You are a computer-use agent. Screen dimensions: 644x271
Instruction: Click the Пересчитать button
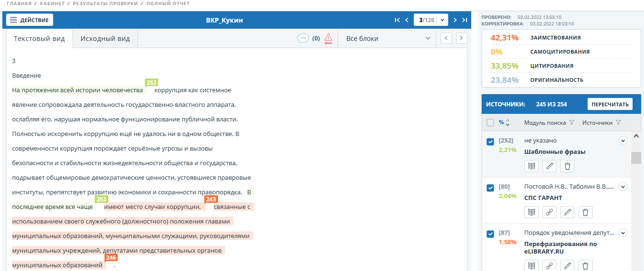tap(610, 104)
